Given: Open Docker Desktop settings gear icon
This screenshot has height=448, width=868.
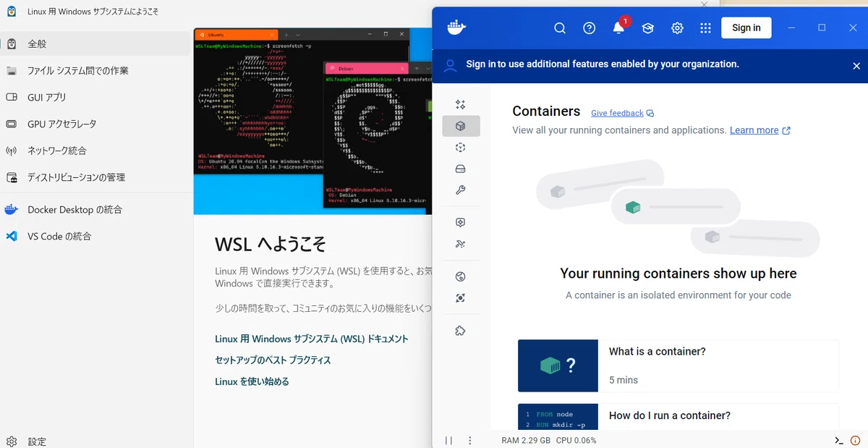Looking at the screenshot, I should pyautogui.click(x=677, y=28).
